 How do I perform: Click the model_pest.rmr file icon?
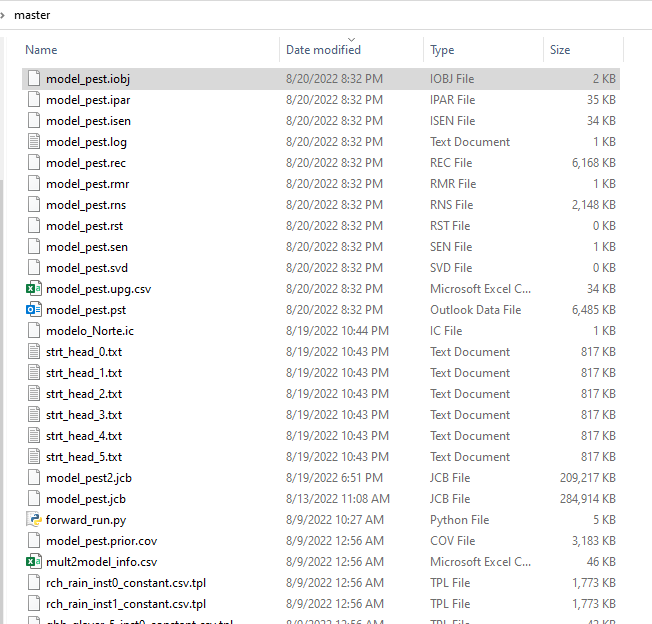point(34,184)
